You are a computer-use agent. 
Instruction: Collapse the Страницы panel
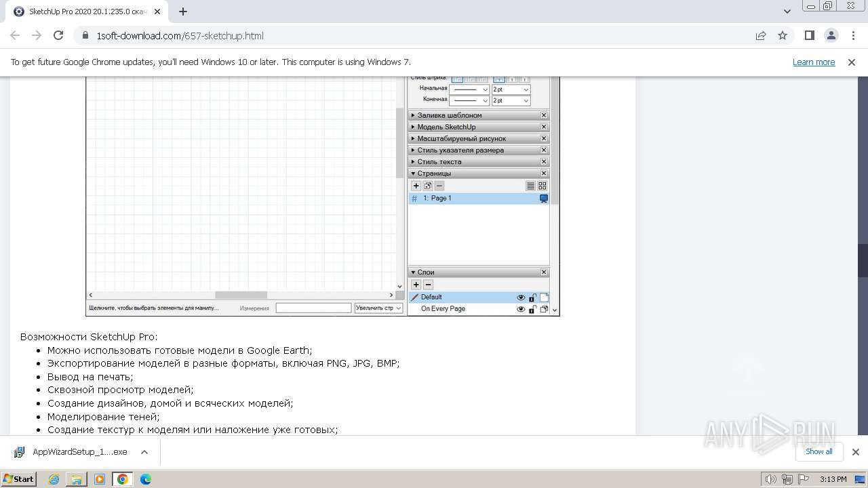pyautogui.click(x=413, y=174)
